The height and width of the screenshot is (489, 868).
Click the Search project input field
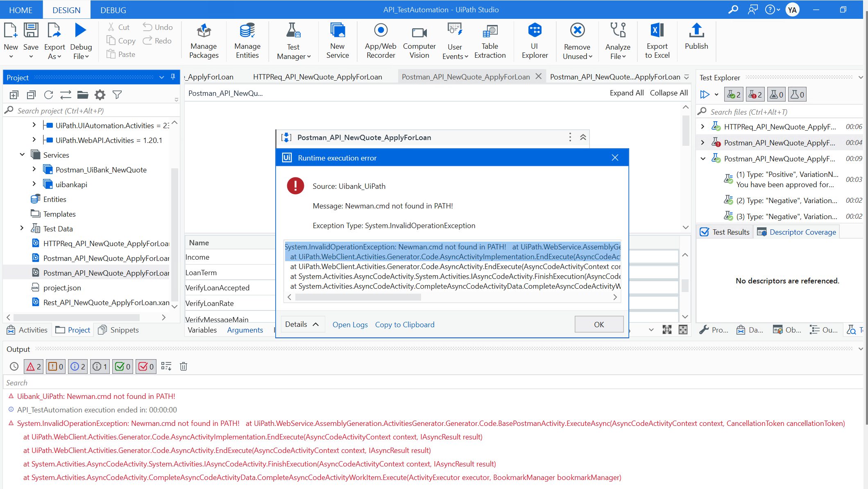91,111
